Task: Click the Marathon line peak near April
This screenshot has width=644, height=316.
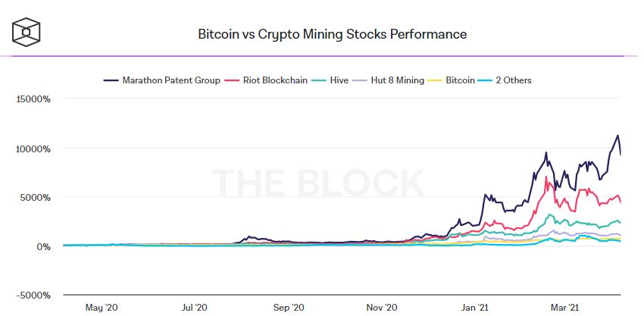Action: click(617, 135)
